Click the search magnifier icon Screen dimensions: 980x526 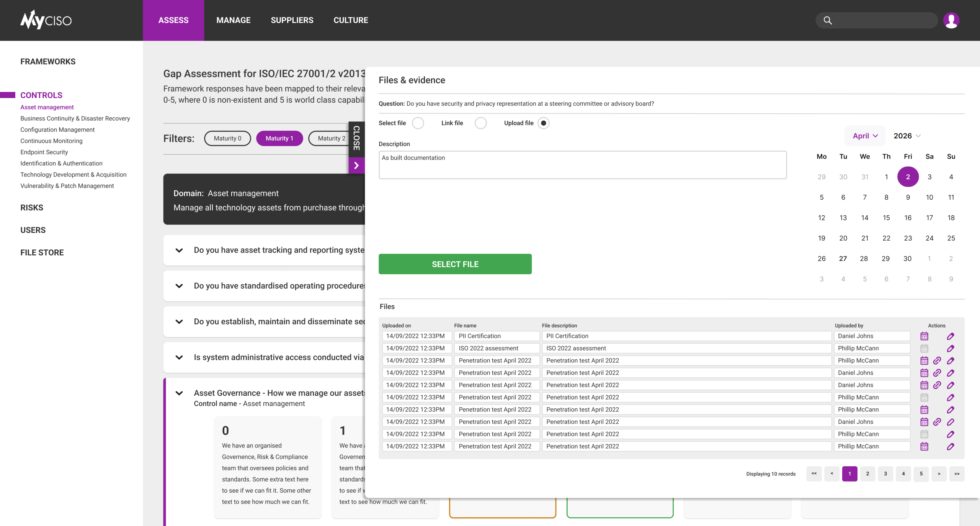[828, 20]
